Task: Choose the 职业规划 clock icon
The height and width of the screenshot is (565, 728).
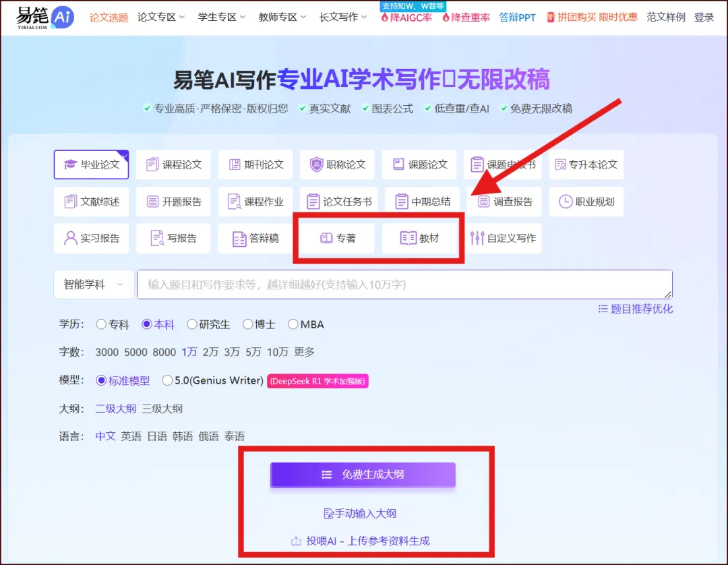Action: click(566, 202)
